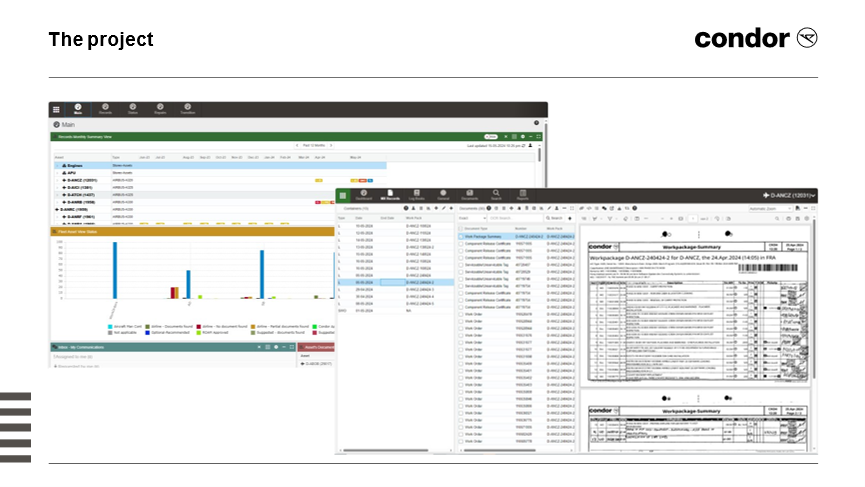Go to previous period in Past 12 Months

tap(297, 145)
